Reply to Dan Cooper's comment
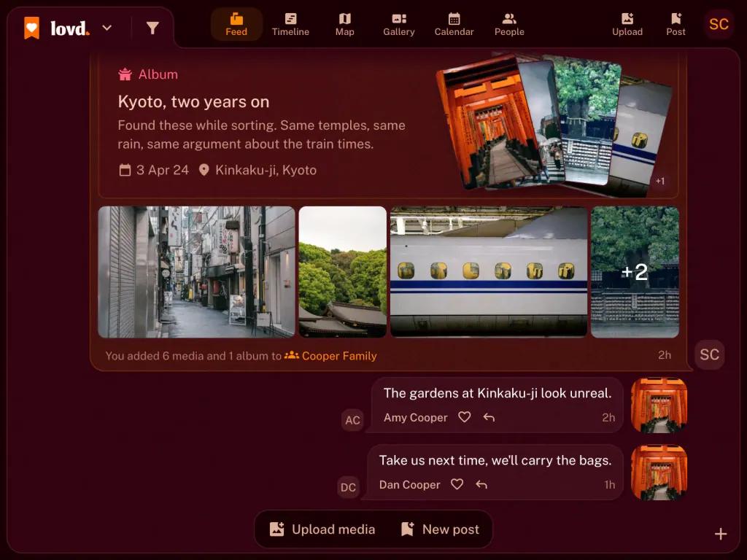Screen dimensions: 747x560 pos(481,485)
